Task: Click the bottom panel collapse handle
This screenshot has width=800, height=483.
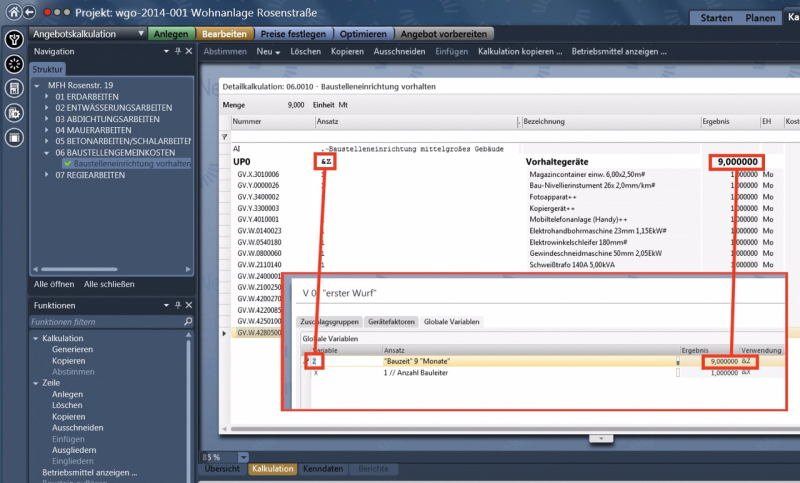Action: pos(601,439)
